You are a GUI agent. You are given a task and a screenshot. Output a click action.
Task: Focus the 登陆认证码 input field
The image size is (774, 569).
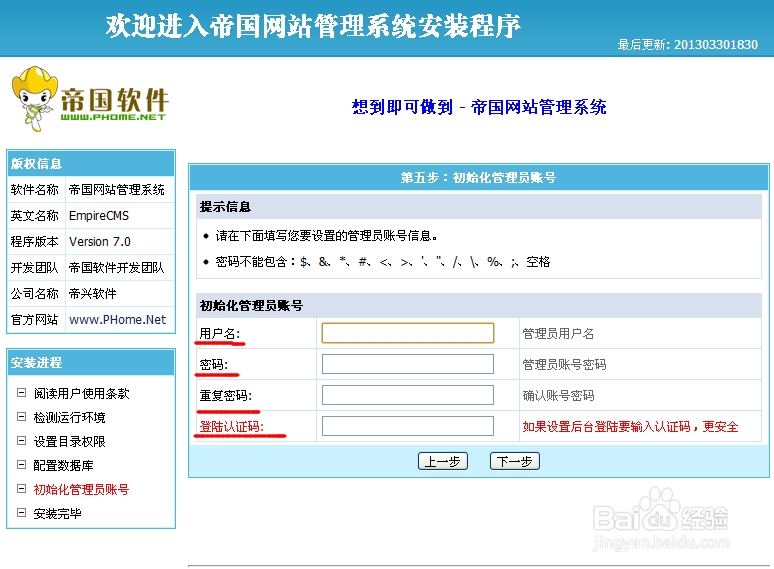click(x=408, y=426)
